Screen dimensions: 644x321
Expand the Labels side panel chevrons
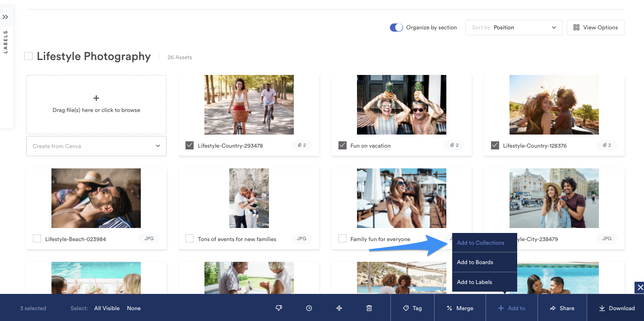coord(5,17)
